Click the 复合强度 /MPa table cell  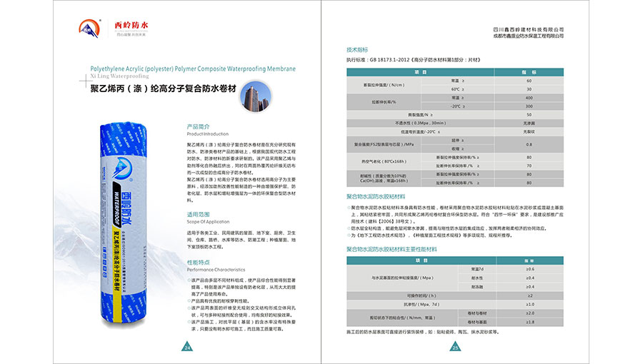pos(384,145)
